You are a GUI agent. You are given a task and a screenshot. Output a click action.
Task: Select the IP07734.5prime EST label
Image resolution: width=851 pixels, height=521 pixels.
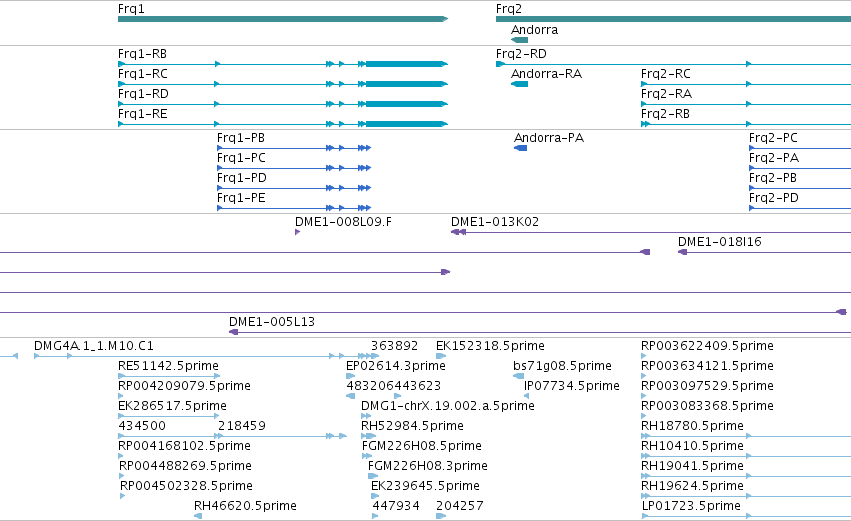point(571,386)
